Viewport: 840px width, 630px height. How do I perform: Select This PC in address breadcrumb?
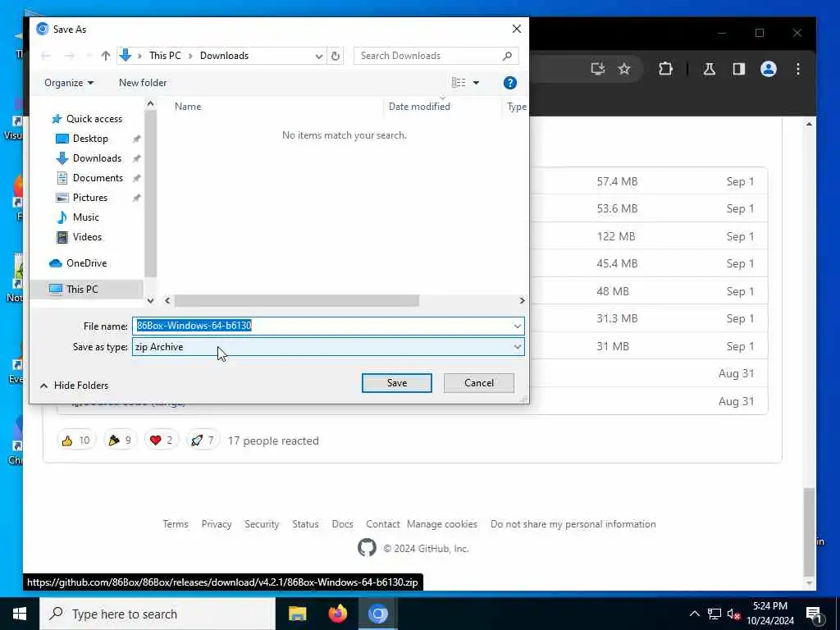[165, 56]
